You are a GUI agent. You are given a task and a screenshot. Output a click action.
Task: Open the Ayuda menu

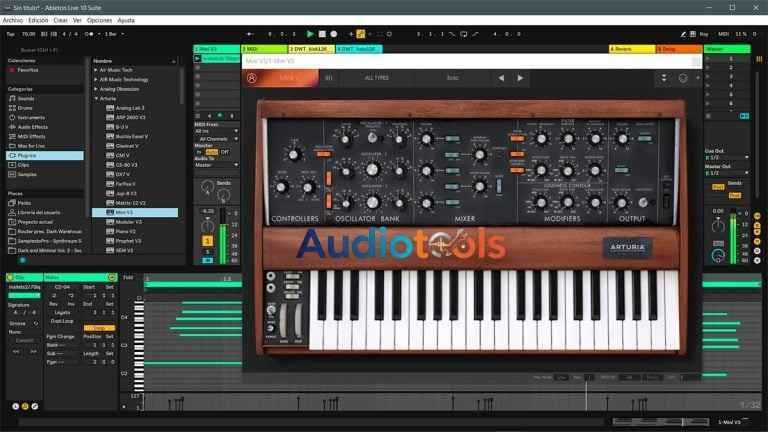(x=126, y=20)
